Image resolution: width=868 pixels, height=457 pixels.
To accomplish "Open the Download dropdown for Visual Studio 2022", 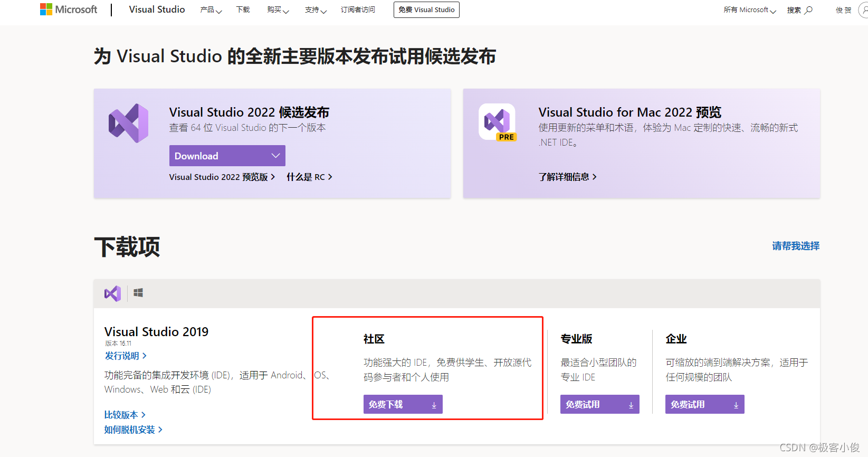I will point(227,156).
